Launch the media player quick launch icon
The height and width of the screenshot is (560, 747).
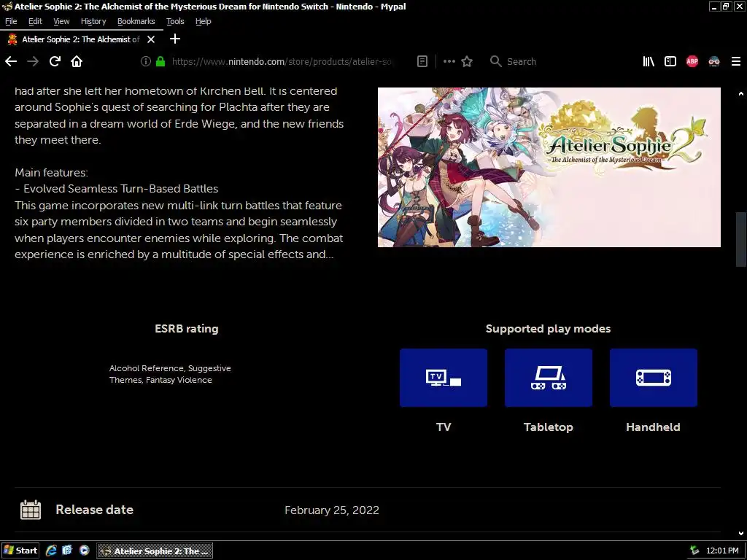click(84, 551)
